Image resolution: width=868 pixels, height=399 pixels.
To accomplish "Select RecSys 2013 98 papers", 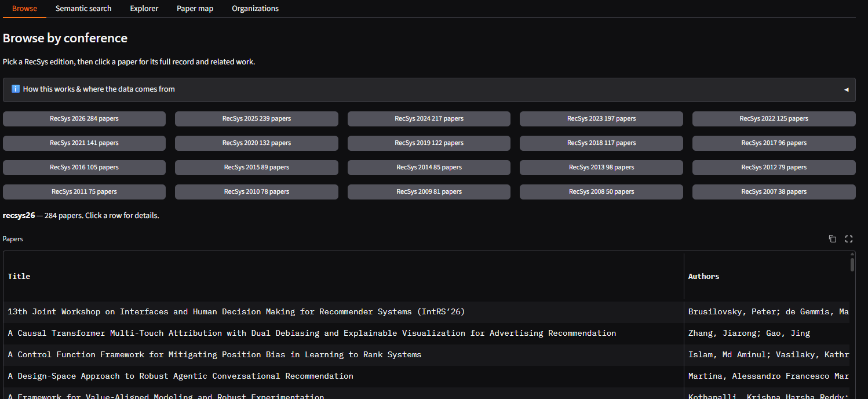I will (601, 168).
